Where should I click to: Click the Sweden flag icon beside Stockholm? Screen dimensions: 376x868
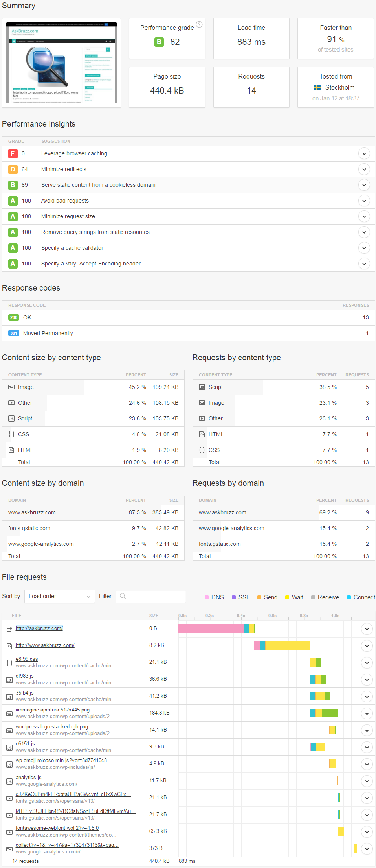pos(317,88)
